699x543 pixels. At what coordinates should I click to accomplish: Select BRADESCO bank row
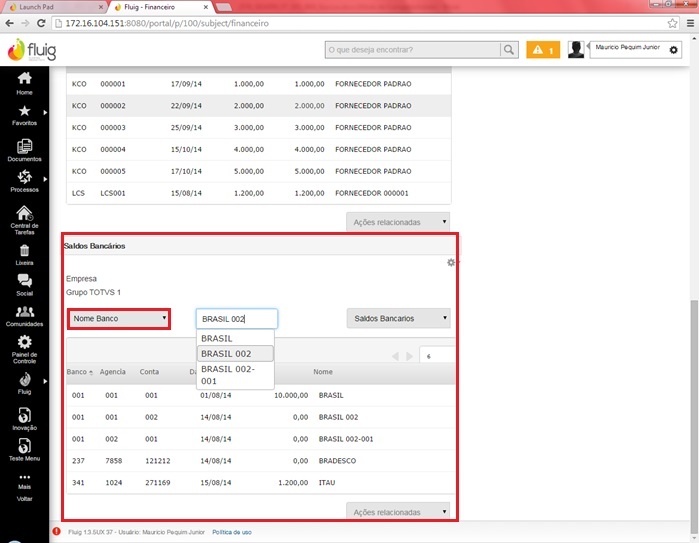point(261,461)
